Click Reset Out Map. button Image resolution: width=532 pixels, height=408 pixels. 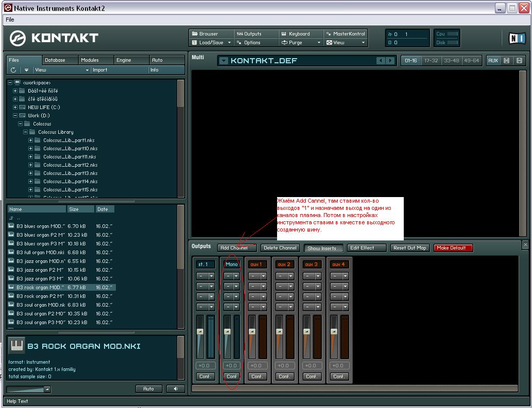click(410, 248)
